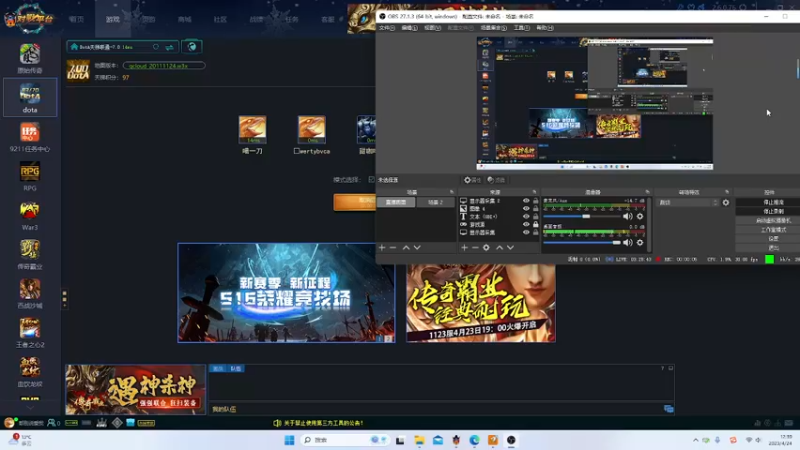Click the game platform logo at top left
The width and height of the screenshot is (800, 450).
[x=29, y=19]
